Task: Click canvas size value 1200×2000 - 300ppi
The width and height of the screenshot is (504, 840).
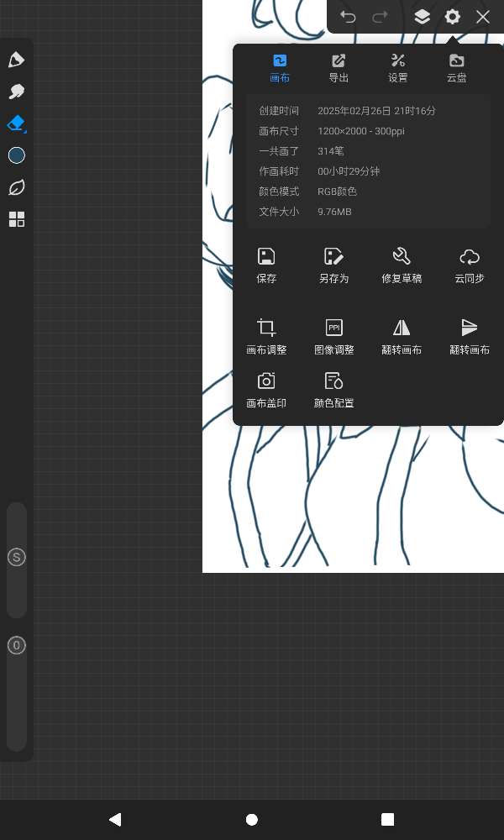Action: [361, 131]
